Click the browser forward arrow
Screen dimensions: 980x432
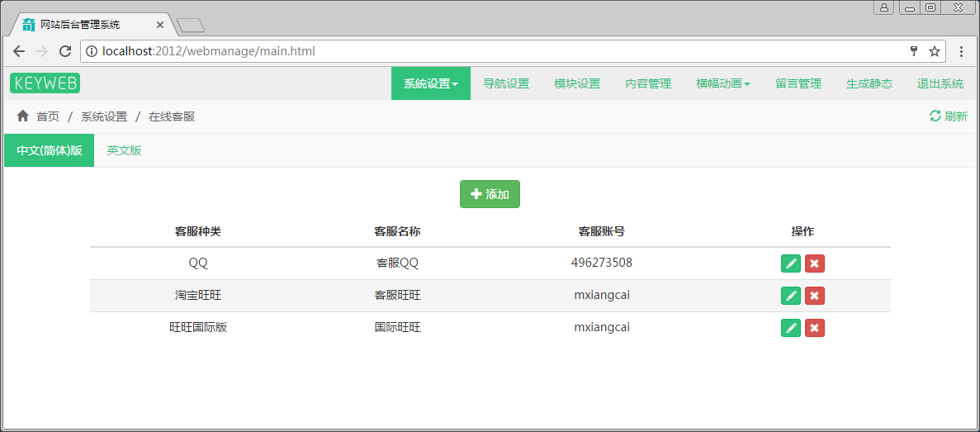tap(42, 51)
